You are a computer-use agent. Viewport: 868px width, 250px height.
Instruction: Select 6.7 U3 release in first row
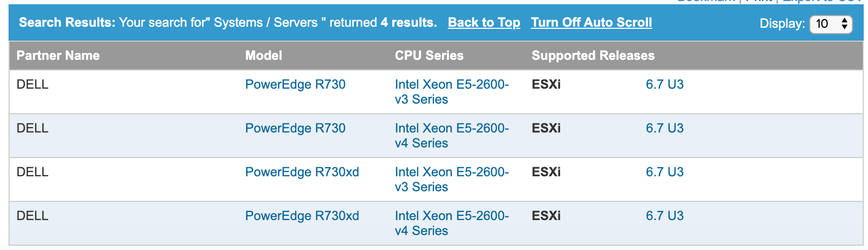tap(664, 84)
